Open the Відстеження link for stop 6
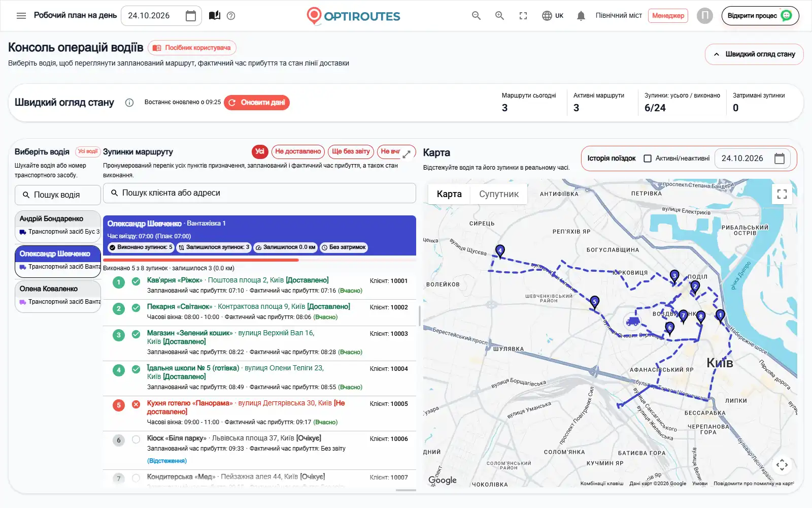Image resolution: width=812 pixels, height=508 pixels. pyautogui.click(x=167, y=461)
